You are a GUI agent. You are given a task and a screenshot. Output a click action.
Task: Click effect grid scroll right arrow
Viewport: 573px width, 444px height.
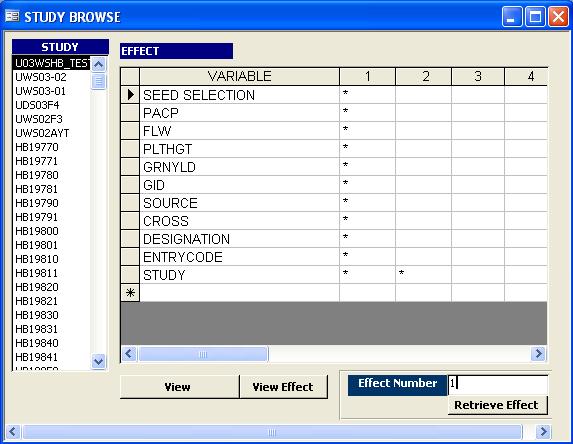[x=539, y=354]
